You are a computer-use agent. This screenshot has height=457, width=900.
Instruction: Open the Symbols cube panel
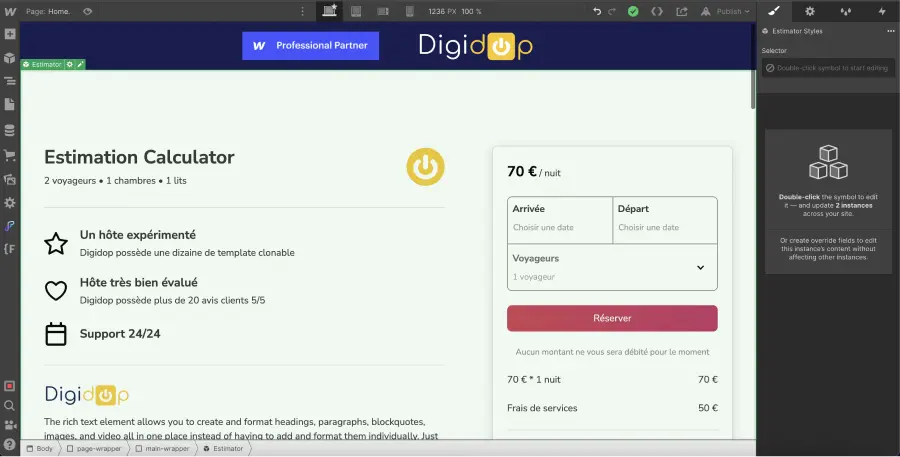[10, 57]
